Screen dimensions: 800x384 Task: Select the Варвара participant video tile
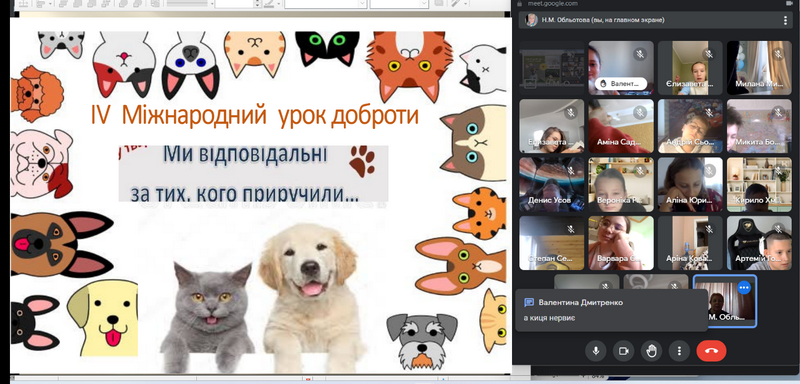pyautogui.click(x=621, y=243)
